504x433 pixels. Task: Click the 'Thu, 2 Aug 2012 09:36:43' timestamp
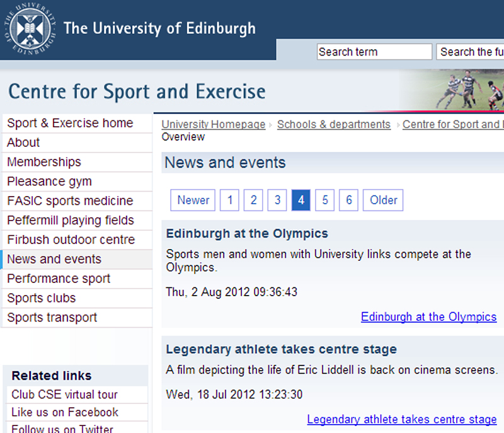(x=231, y=292)
